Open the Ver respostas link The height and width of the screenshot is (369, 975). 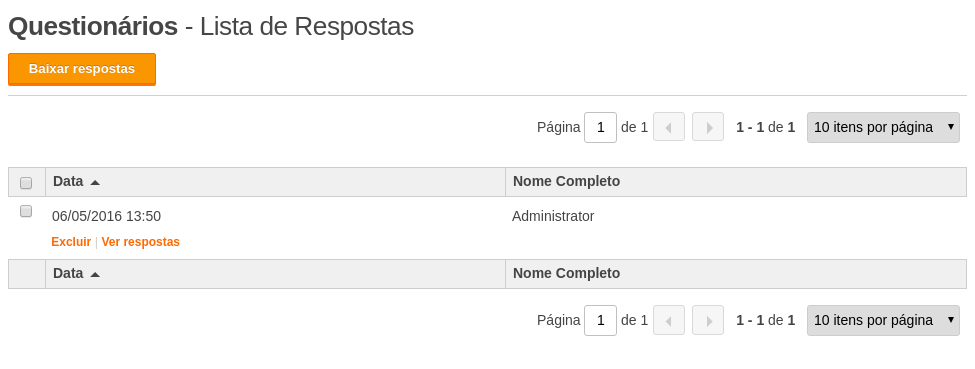coord(141,241)
